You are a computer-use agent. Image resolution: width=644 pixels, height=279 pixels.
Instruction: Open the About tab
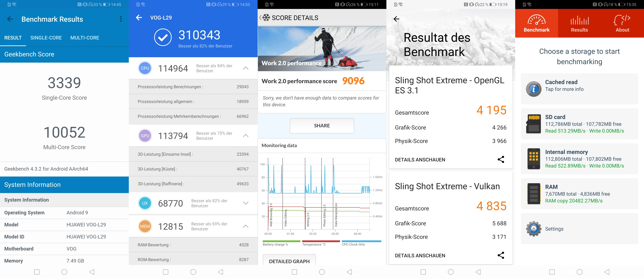(x=622, y=23)
